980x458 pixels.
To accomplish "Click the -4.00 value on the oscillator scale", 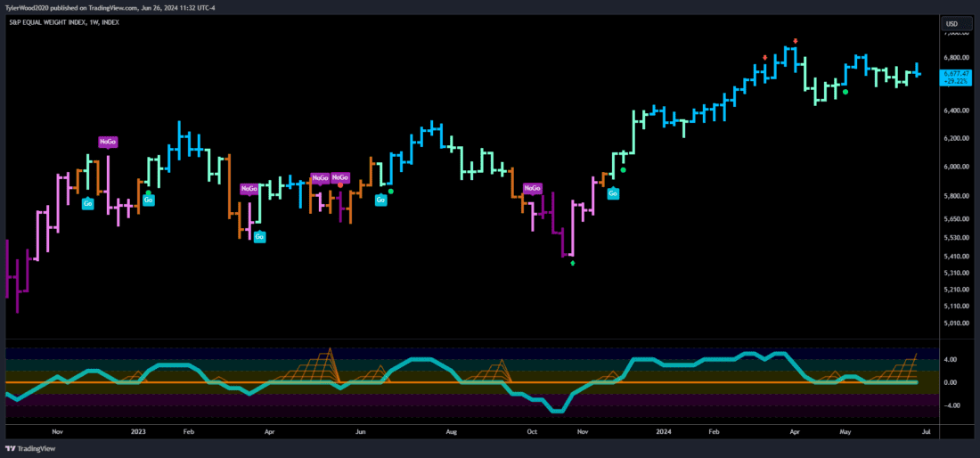I will tap(950, 405).
